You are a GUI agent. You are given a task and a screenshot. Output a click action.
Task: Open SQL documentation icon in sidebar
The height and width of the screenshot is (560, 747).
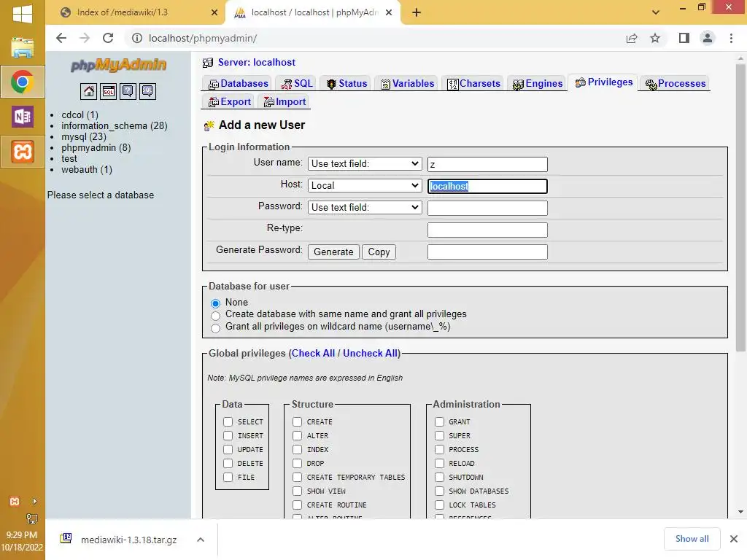tap(147, 91)
